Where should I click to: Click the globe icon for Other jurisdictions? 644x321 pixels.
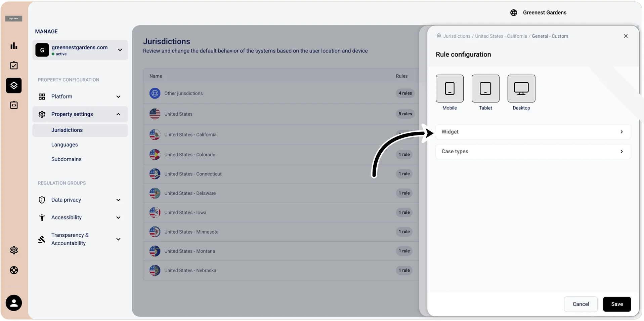pos(155,93)
